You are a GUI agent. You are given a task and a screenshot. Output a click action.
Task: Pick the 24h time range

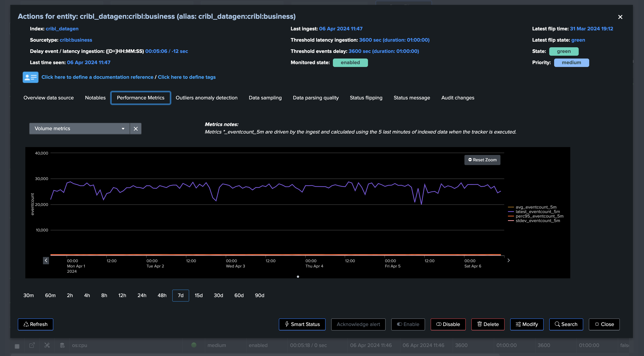(x=142, y=296)
